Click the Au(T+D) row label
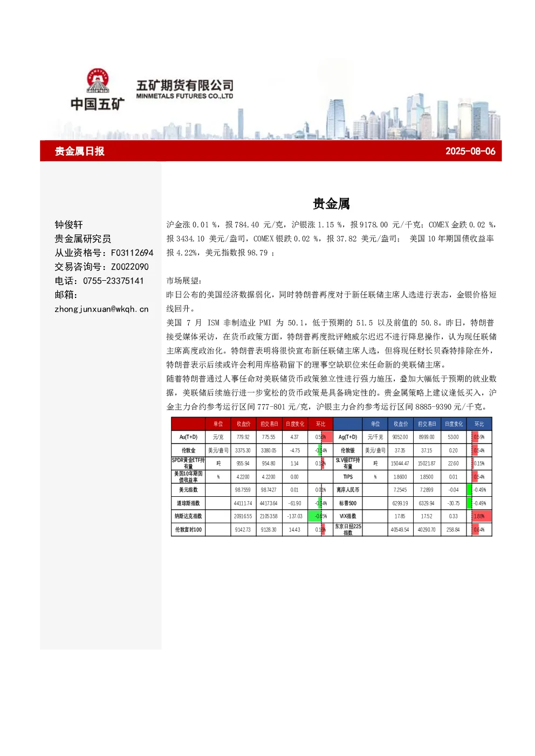Image resolution: width=535 pixels, height=756 pixels. tap(188, 437)
